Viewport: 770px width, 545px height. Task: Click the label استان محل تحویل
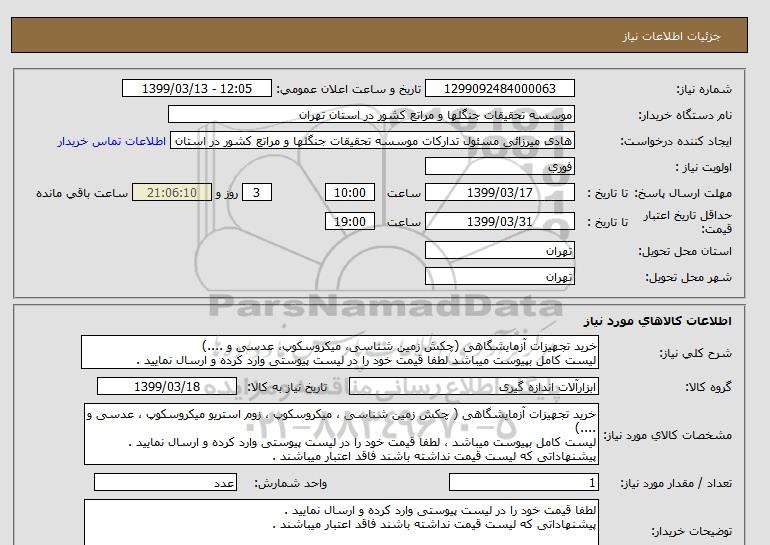[686, 251]
